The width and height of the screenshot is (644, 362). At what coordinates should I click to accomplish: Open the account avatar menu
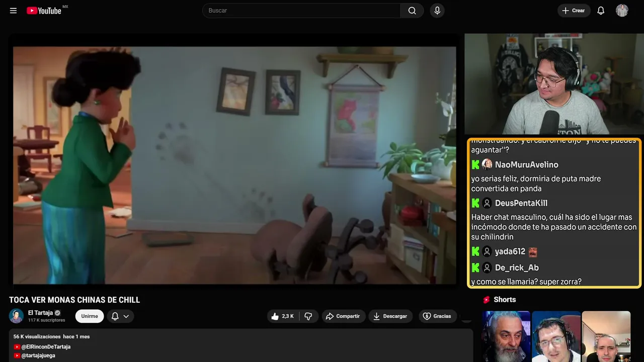622,11
